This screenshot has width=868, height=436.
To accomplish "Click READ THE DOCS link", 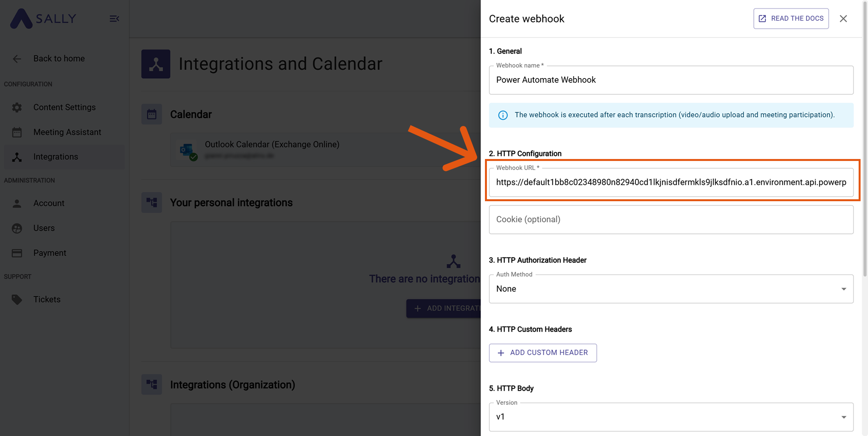I will click(791, 18).
